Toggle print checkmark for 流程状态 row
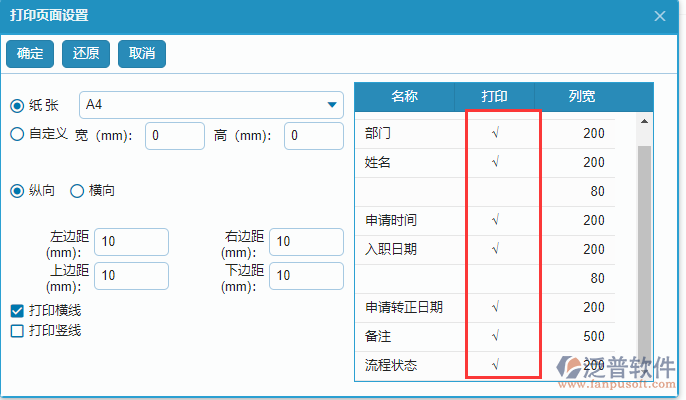686x400 pixels. [495, 365]
